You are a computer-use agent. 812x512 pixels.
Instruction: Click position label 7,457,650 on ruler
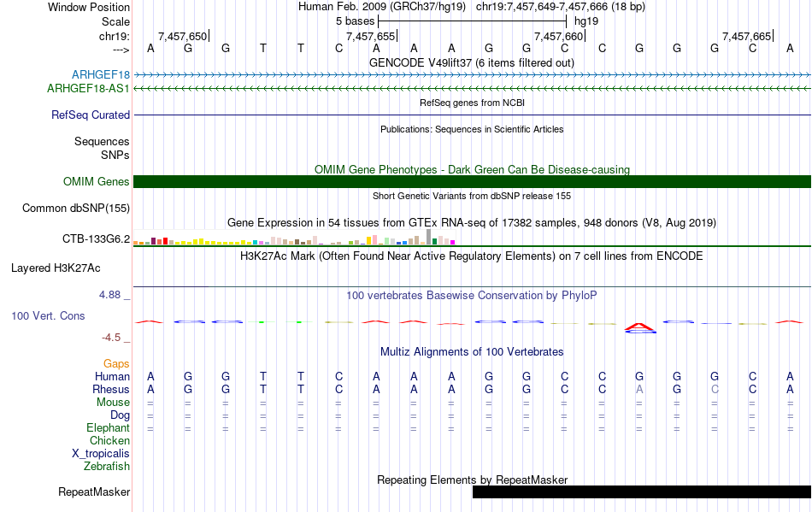[x=182, y=36]
